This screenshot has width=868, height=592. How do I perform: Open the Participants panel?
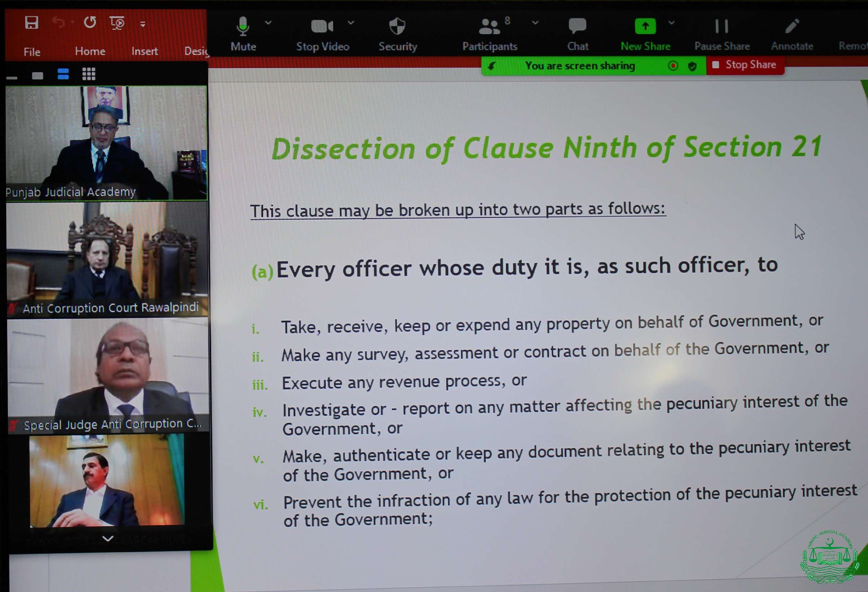pos(489,27)
